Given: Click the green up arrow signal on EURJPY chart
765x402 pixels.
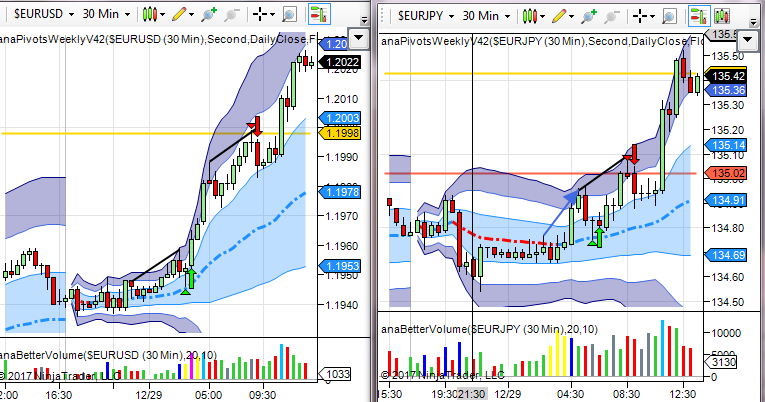Looking at the screenshot, I should click(600, 237).
